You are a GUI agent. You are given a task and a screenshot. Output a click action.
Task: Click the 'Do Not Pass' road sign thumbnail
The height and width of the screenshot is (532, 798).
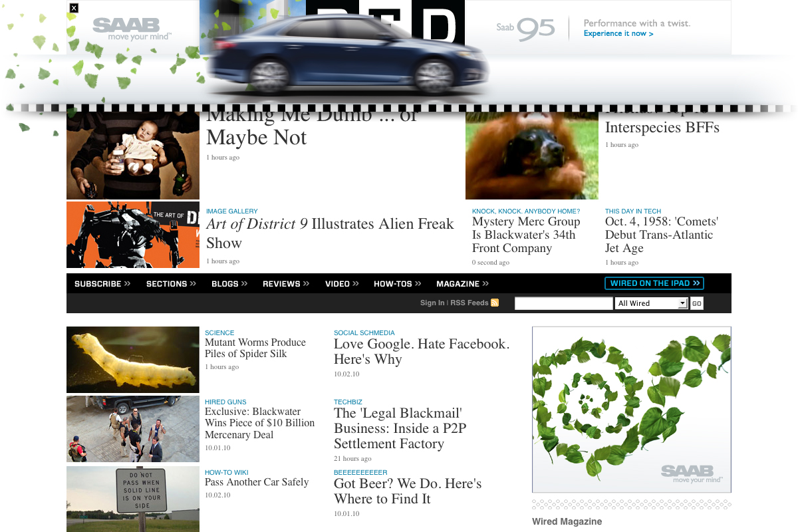[x=133, y=499]
